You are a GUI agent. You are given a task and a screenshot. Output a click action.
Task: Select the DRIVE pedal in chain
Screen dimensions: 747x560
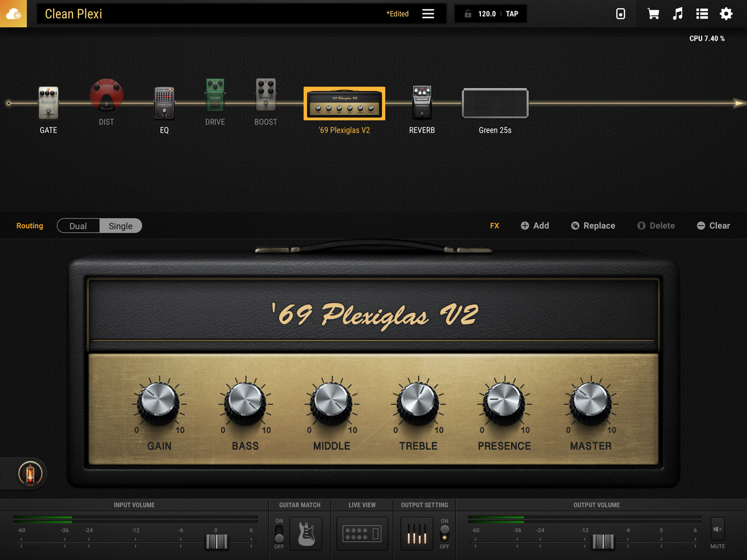point(215,94)
